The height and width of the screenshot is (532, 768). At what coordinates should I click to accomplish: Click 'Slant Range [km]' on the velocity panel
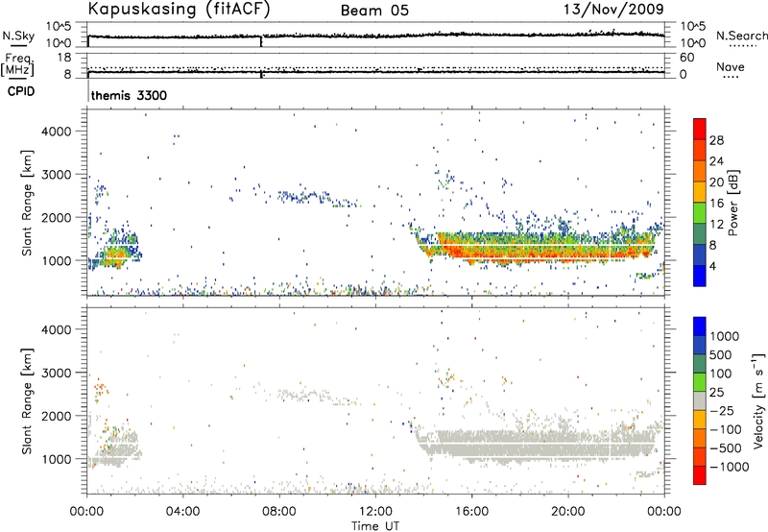click(27, 401)
